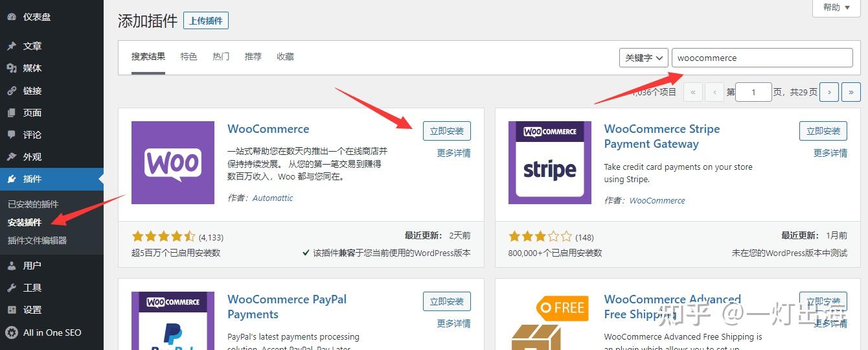
Task: Open the 帮助 help dropdown panel
Action: [839, 8]
